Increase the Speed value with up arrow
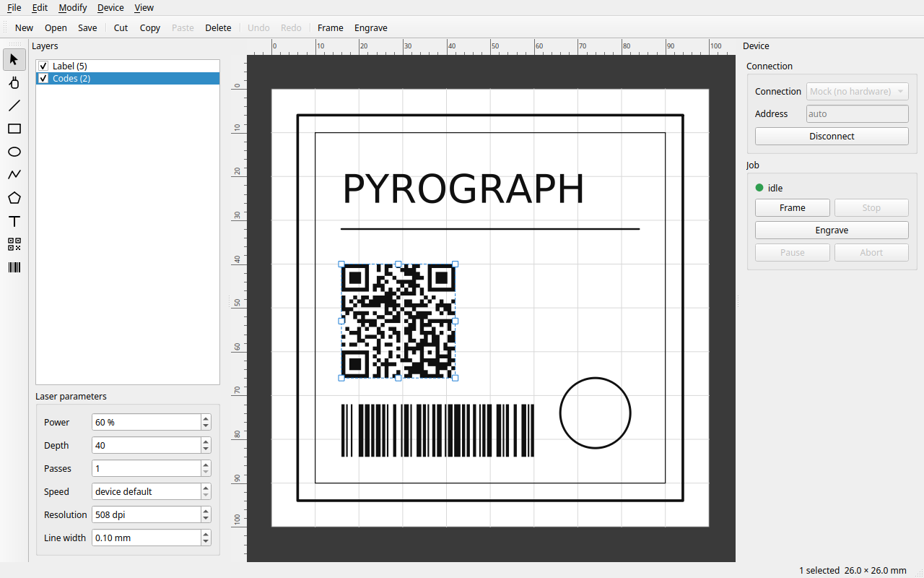The image size is (924, 578). tap(206, 488)
